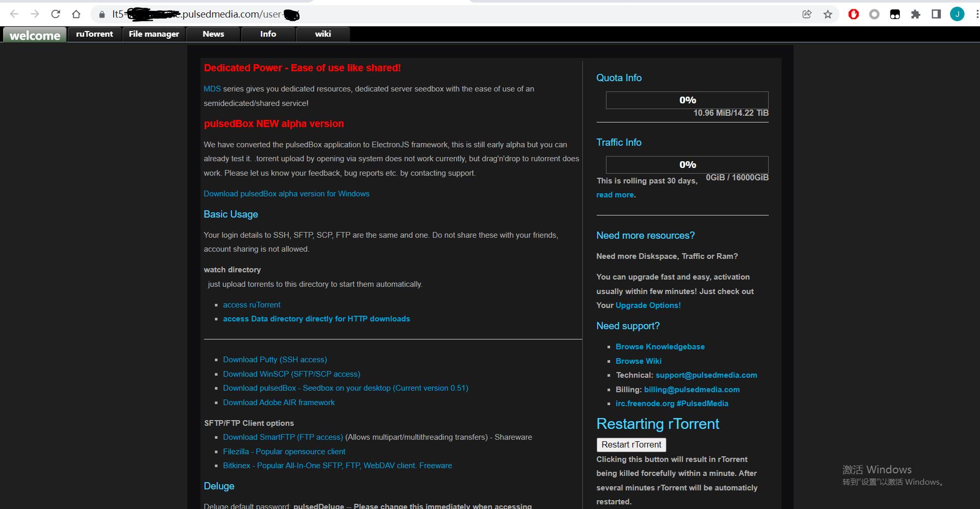Image resolution: width=980 pixels, height=509 pixels.
Task: Click Download Adobe AIR framework
Action: (279, 403)
